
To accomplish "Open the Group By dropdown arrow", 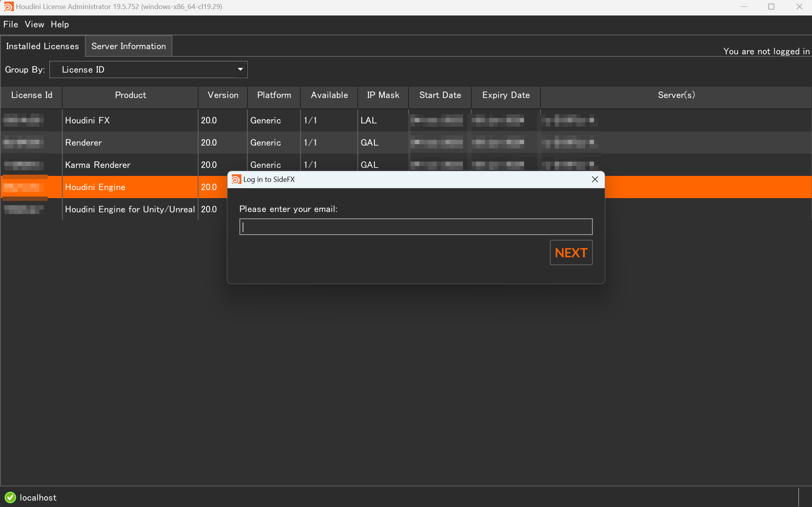I will [239, 69].
